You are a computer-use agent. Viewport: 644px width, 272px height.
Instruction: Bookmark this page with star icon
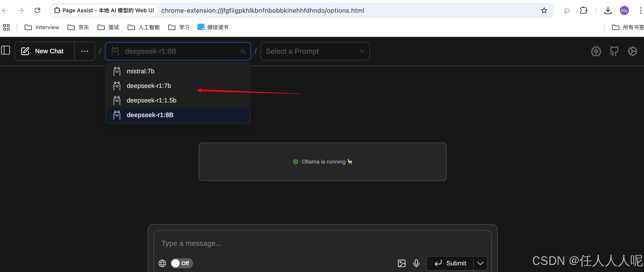pos(544,10)
